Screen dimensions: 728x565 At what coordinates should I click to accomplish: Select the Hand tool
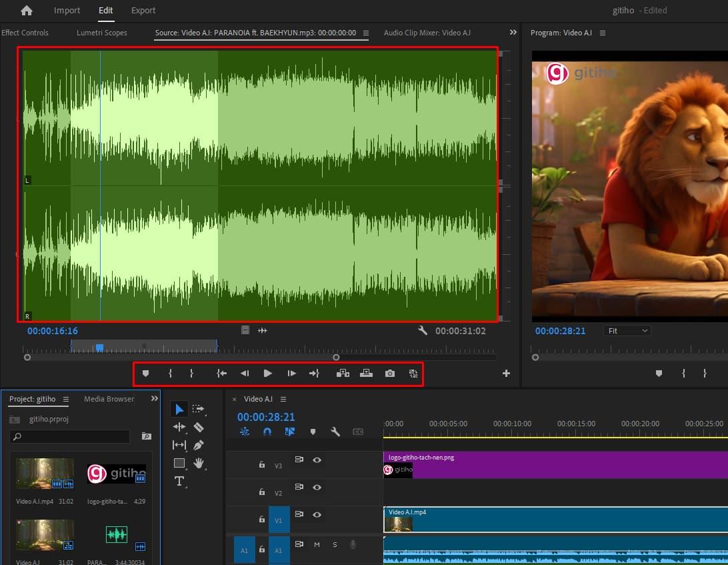pyautogui.click(x=198, y=463)
